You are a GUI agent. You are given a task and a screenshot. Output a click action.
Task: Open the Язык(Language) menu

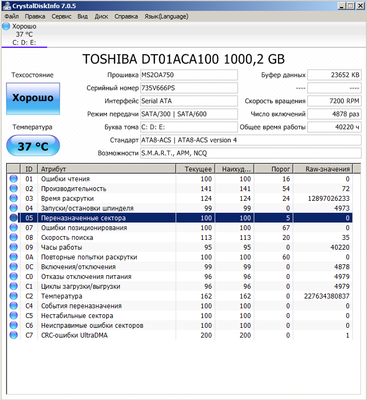[x=166, y=16]
